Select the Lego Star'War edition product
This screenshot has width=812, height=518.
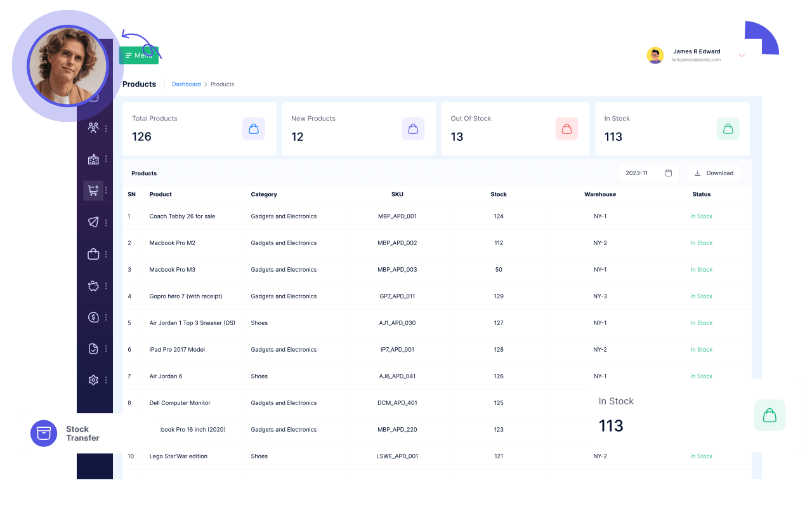[178, 456]
